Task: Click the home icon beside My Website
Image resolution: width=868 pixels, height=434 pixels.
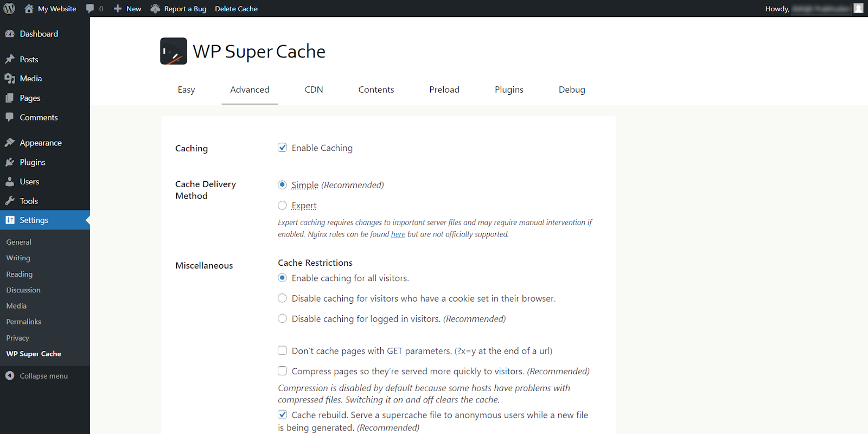Action: [x=29, y=9]
